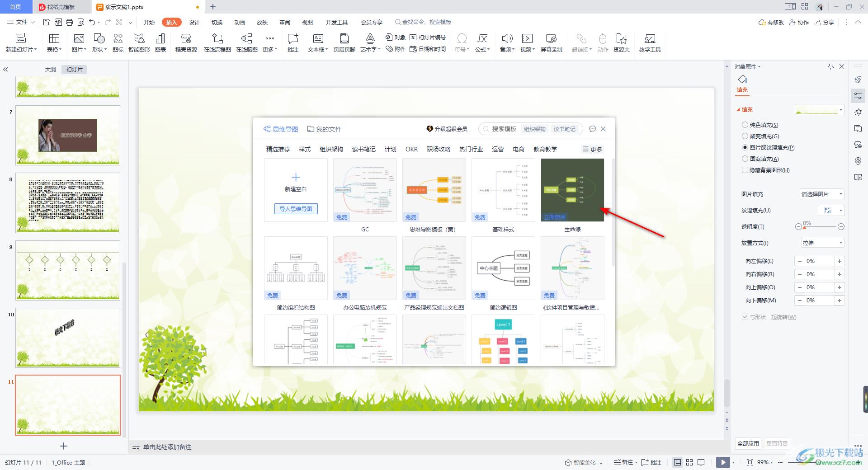Open 页眉页脚 header and footer
The height and width of the screenshot is (470, 868).
click(344, 43)
